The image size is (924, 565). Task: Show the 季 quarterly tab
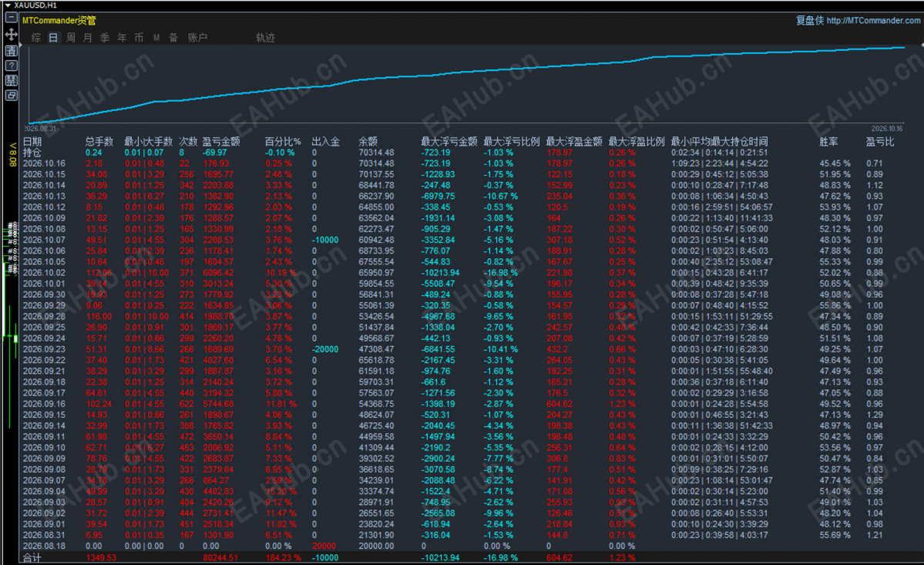[x=105, y=38]
